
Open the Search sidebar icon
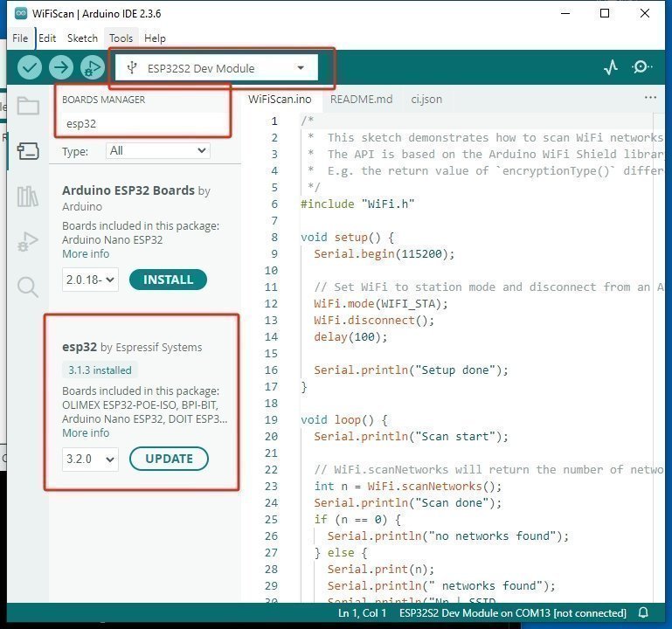(x=28, y=287)
